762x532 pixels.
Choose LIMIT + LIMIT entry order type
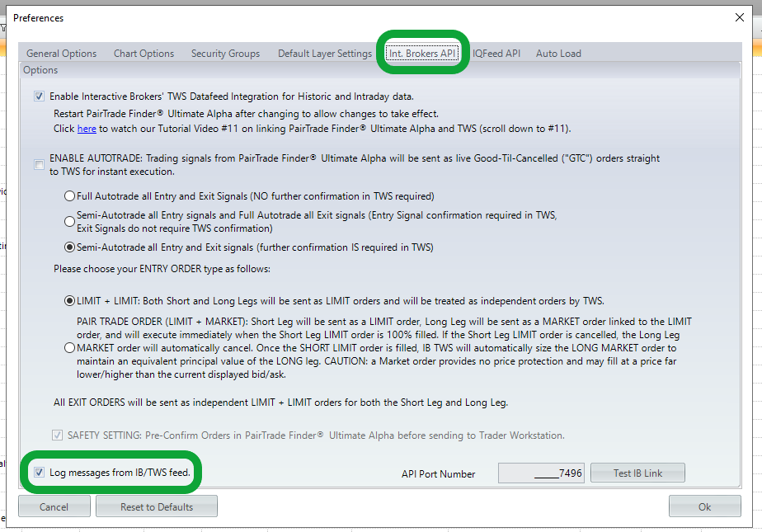click(69, 301)
